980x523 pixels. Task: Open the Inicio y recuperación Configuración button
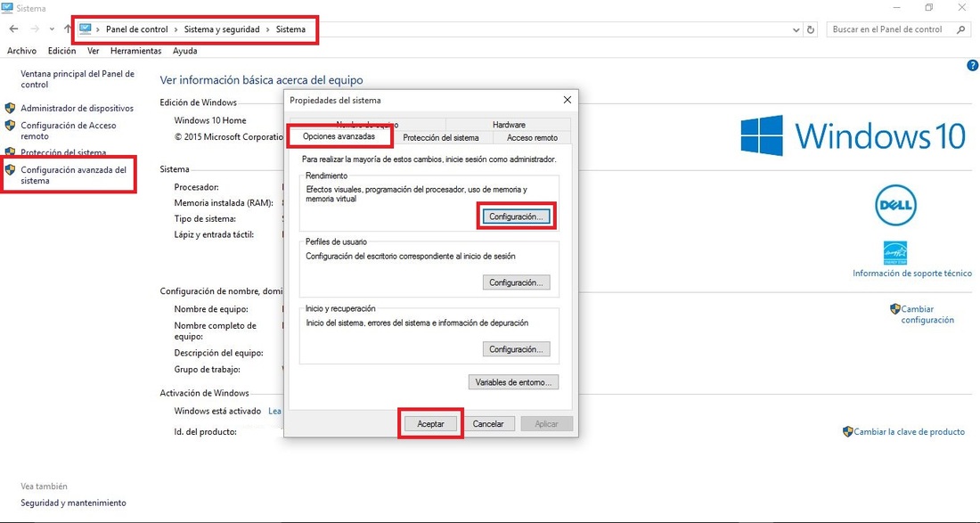tap(516, 349)
